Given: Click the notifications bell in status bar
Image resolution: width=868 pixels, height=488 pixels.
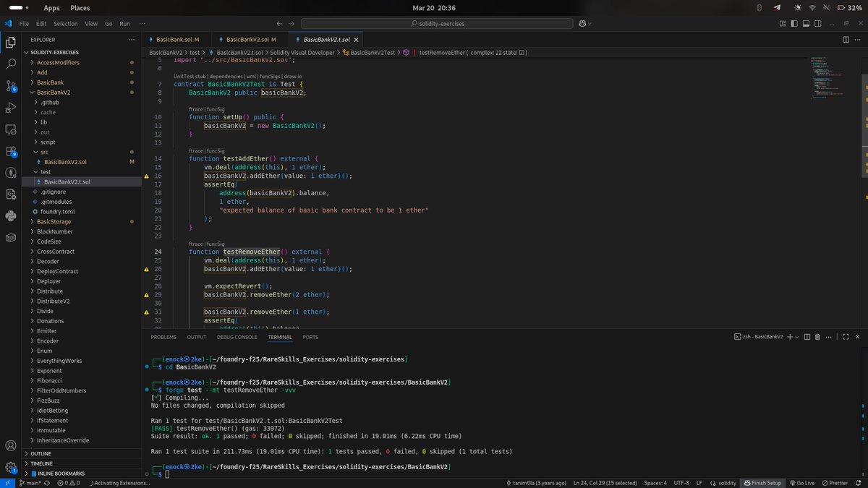Looking at the screenshot, I should (859, 482).
